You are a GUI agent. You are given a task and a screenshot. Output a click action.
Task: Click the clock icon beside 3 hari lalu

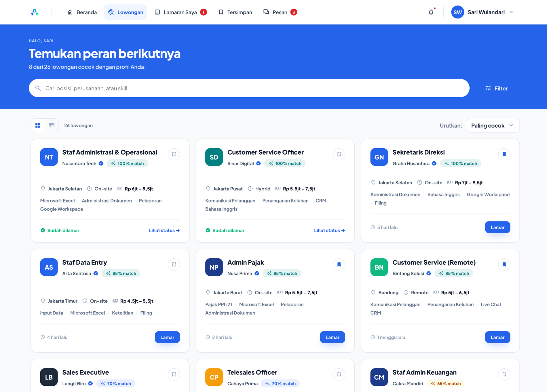point(373,227)
